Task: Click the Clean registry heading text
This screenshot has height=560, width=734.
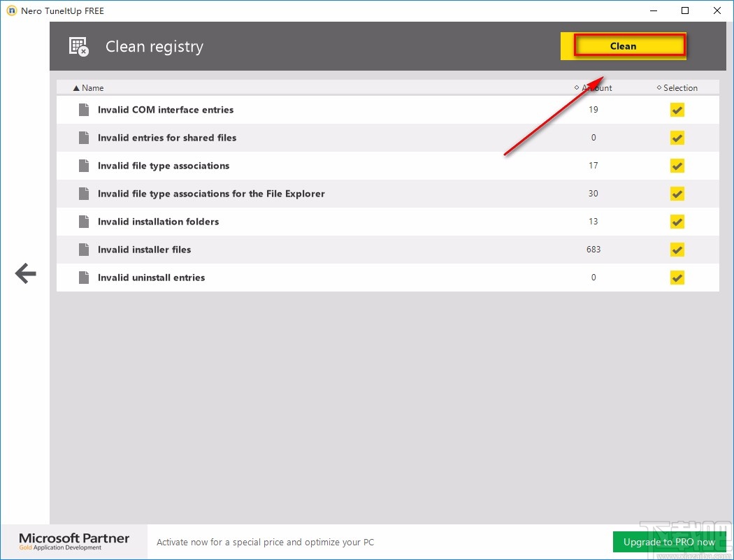Action: [x=154, y=47]
